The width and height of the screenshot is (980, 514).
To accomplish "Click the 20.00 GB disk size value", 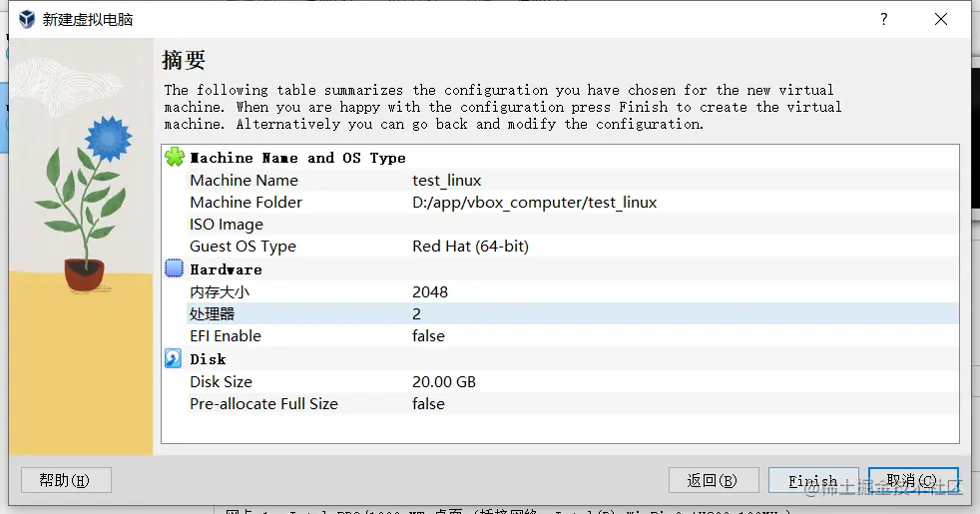I will [444, 381].
